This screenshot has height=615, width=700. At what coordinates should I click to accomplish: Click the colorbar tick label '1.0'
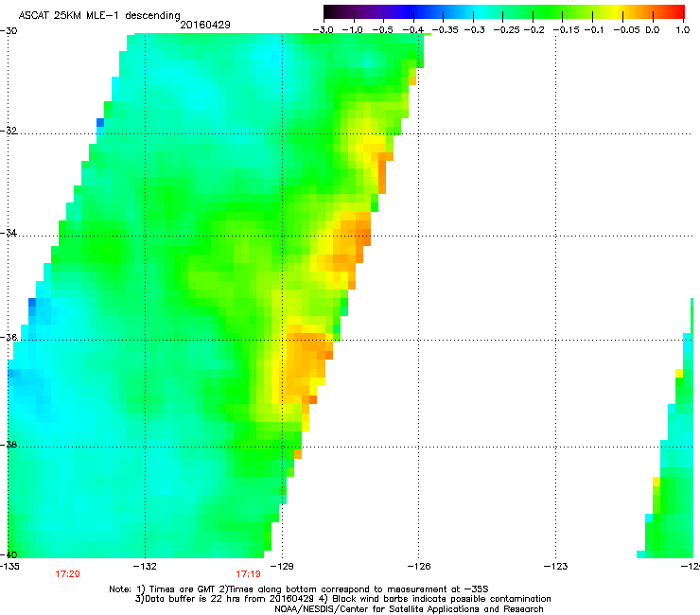pyautogui.click(x=683, y=30)
